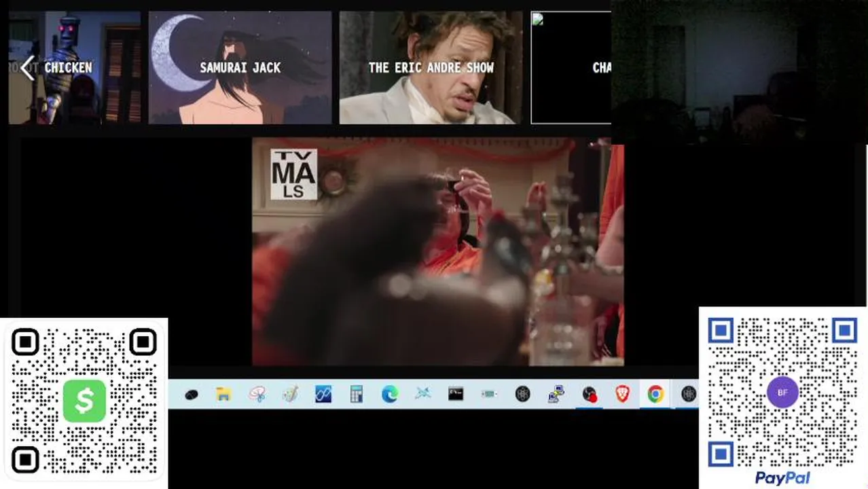Open Microsoft Edge from the taskbar
868x489 pixels.
pyautogui.click(x=390, y=394)
